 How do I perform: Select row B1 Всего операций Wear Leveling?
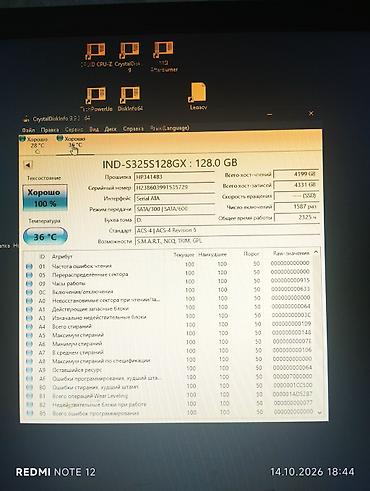click(169, 395)
